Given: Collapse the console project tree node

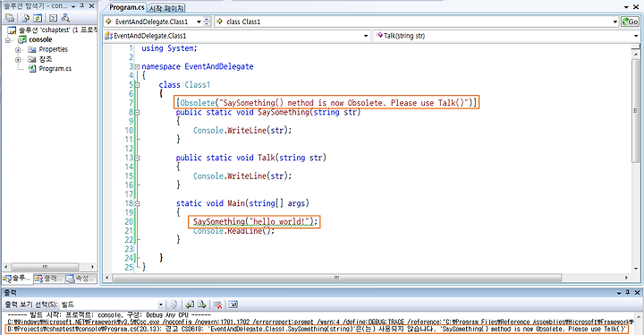Looking at the screenshot, I should click(8, 40).
